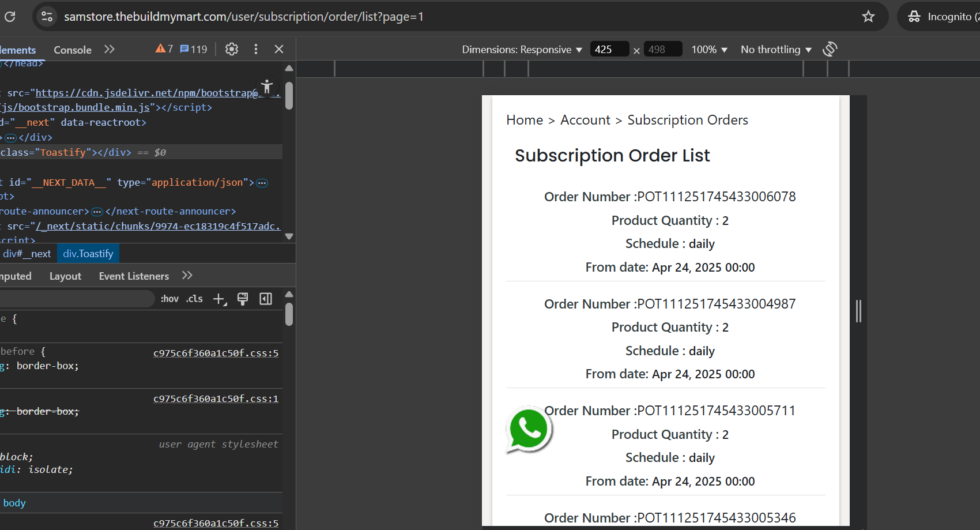Click Subscription Orders breadcrumb
Viewport: 980px width, 530px height.
pos(688,120)
